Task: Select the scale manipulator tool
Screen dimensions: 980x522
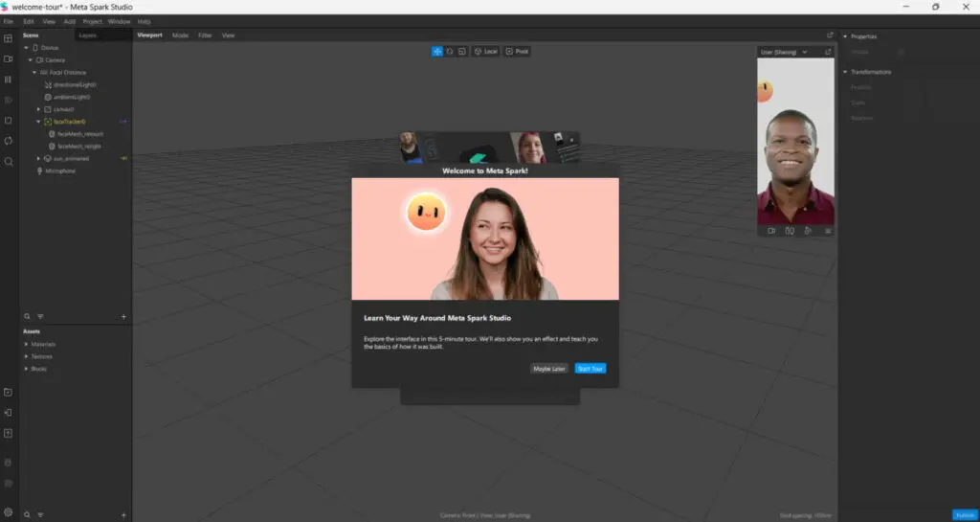Action: (x=462, y=52)
